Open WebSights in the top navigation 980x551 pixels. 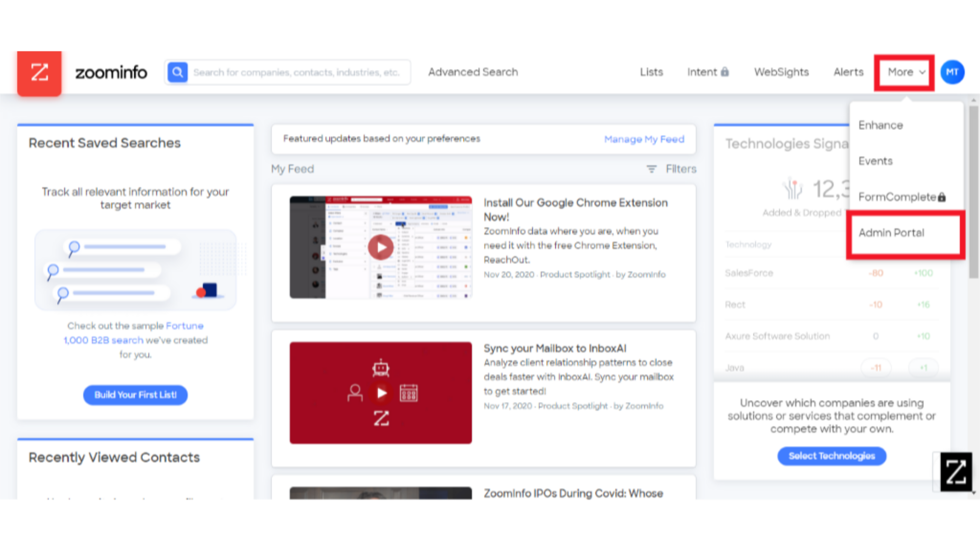coord(781,72)
